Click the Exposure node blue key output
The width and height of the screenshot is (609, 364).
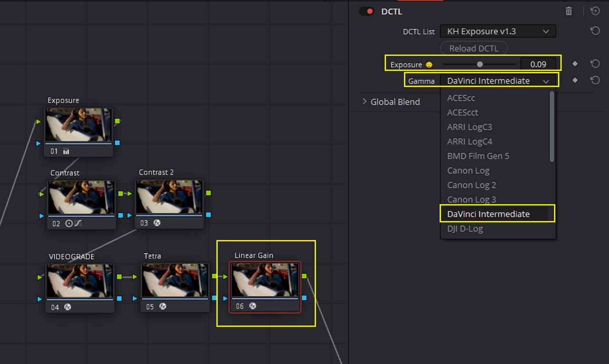pyautogui.click(x=118, y=143)
